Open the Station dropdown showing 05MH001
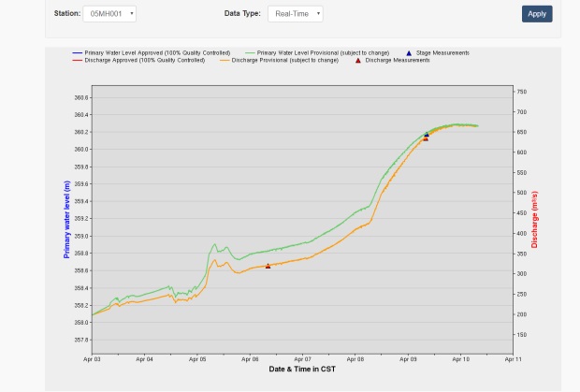The image size is (580, 392). (109, 14)
